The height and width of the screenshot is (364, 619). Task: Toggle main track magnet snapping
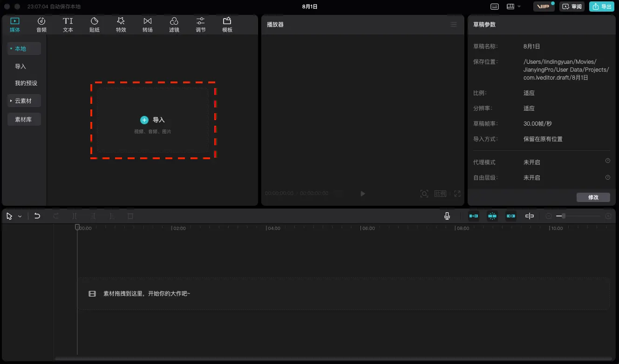pos(474,216)
